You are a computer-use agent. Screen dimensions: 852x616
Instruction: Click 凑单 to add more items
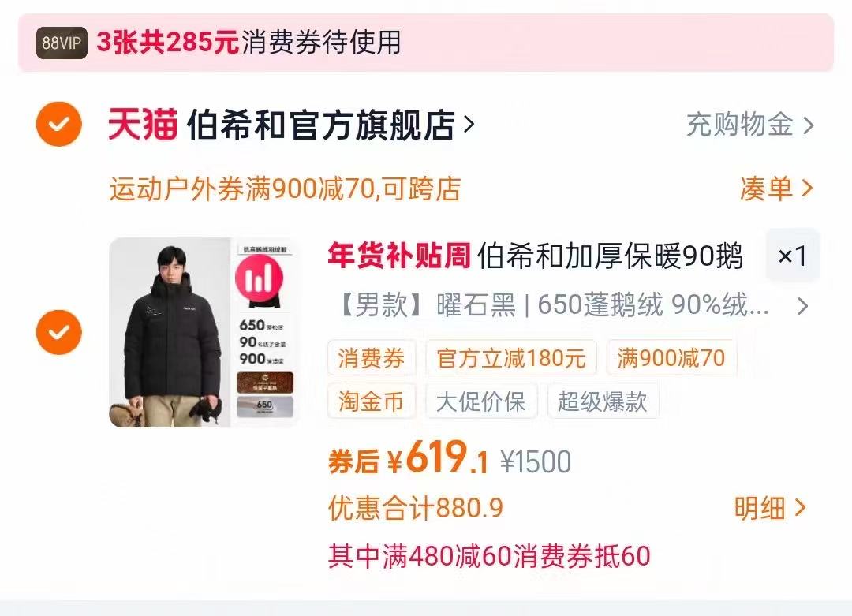tap(776, 189)
